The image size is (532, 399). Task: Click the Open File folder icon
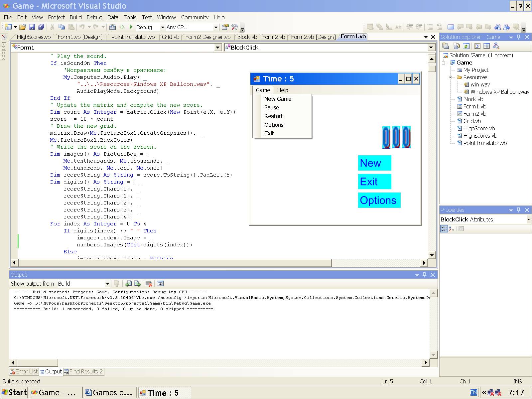(22, 27)
